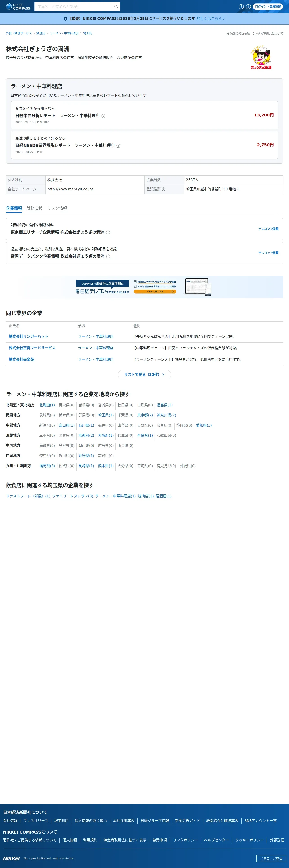Click テレコンで閲覧 for 帝国データバンク
The image size is (289, 868).
268,253
